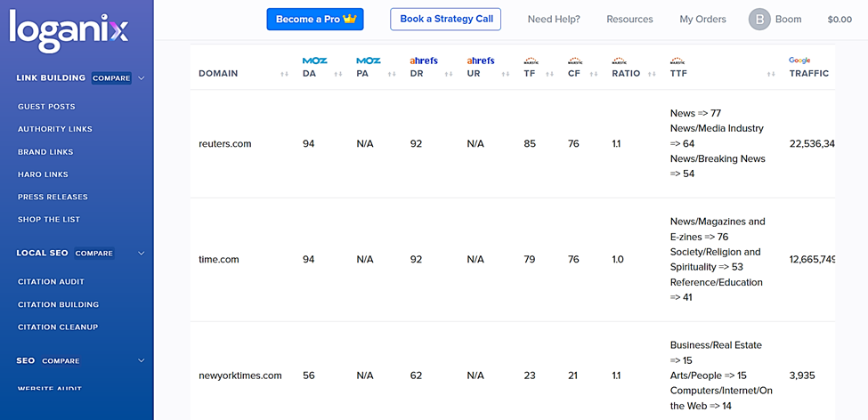Click the Loganix logo

pyautogui.click(x=69, y=30)
